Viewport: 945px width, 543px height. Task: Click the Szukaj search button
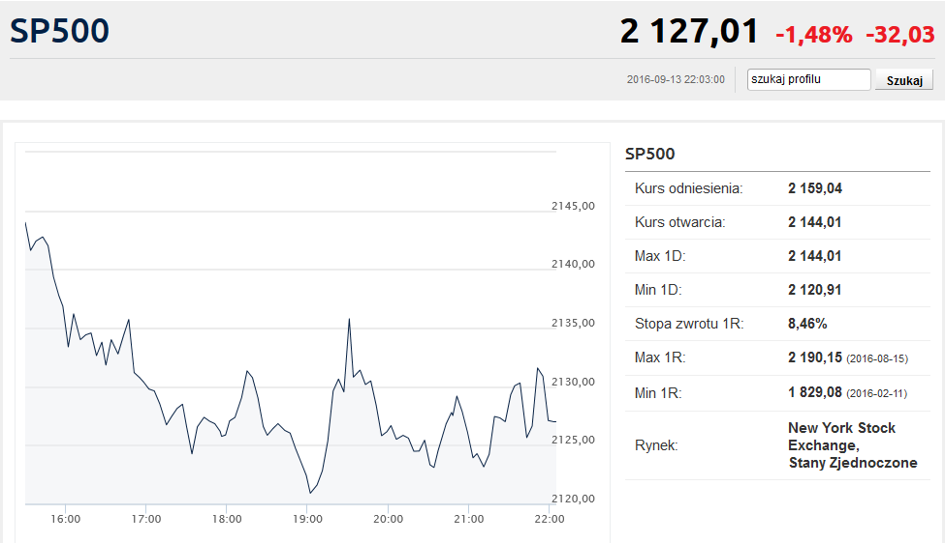904,80
